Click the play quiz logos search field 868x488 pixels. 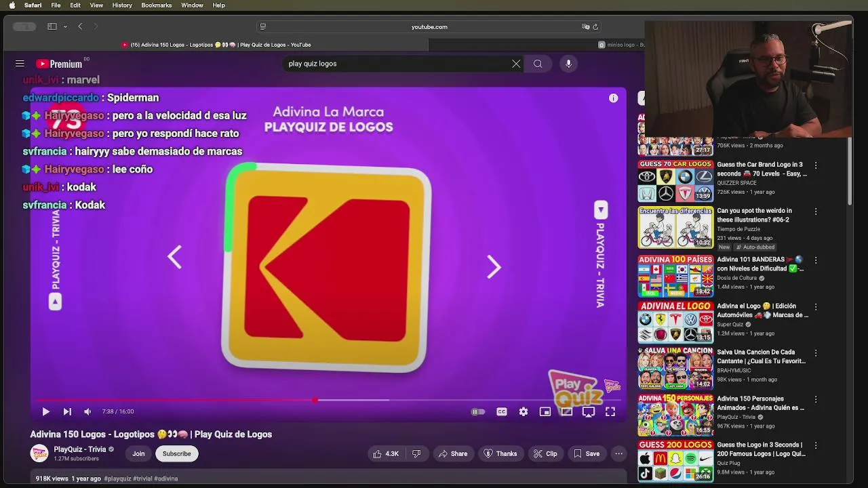tap(397, 64)
